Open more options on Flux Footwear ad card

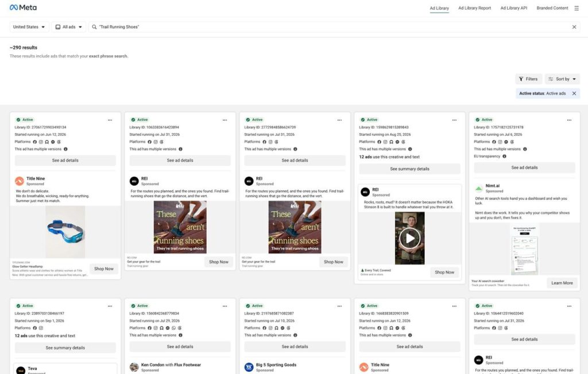[x=225, y=306]
